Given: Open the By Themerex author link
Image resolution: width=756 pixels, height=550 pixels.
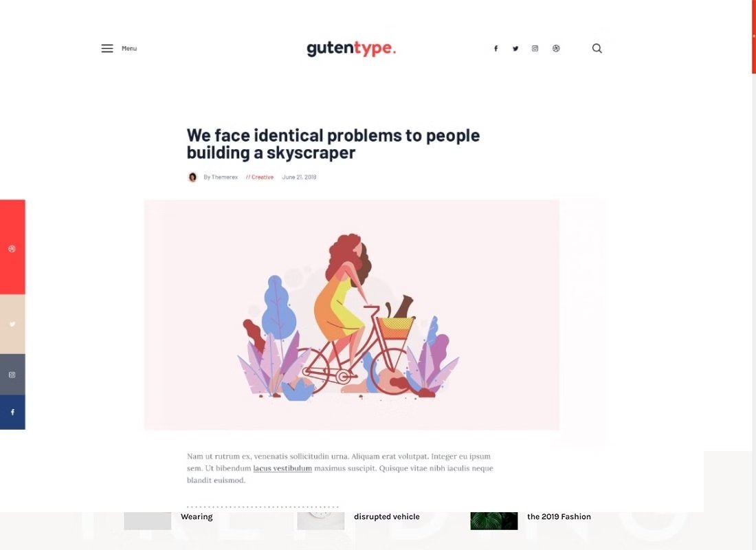Looking at the screenshot, I should (221, 177).
